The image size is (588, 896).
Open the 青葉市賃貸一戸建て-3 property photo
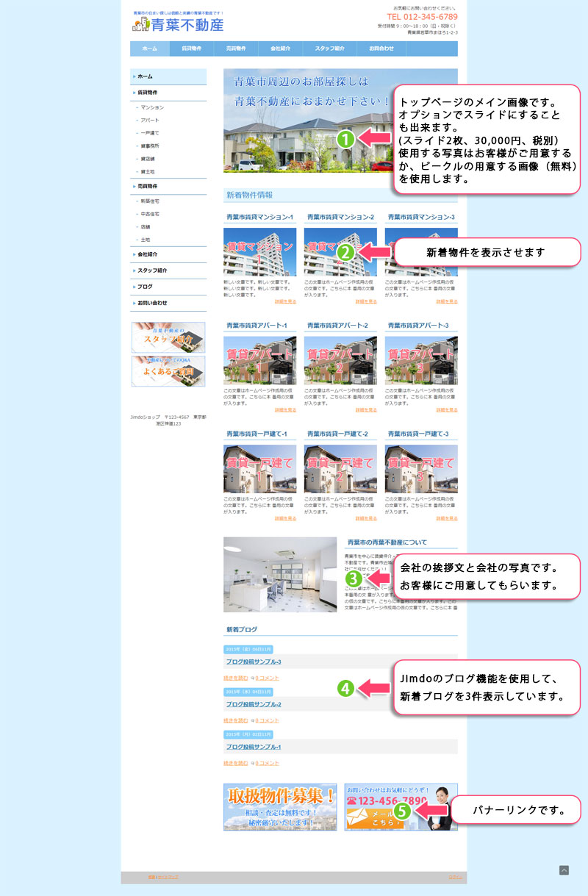[421, 469]
